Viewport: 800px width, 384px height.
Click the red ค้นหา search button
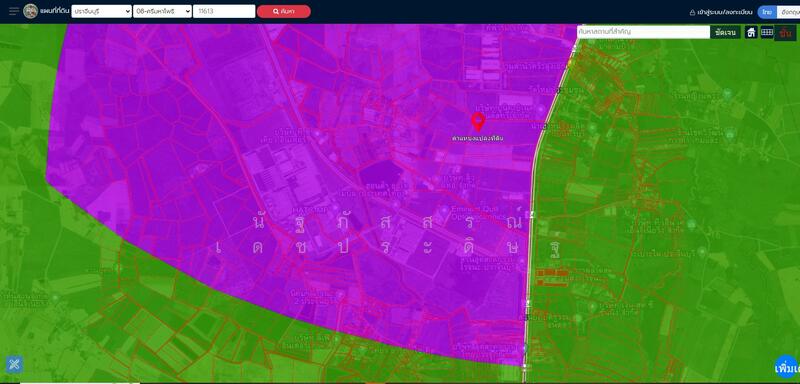284,11
